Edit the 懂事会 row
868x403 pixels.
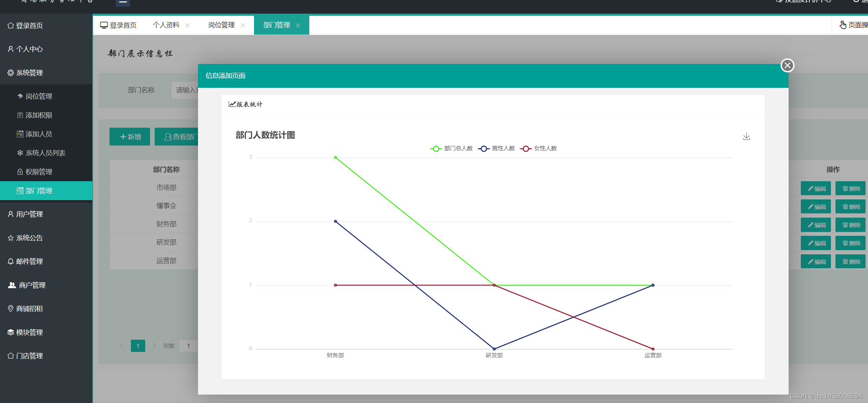pyautogui.click(x=816, y=207)
